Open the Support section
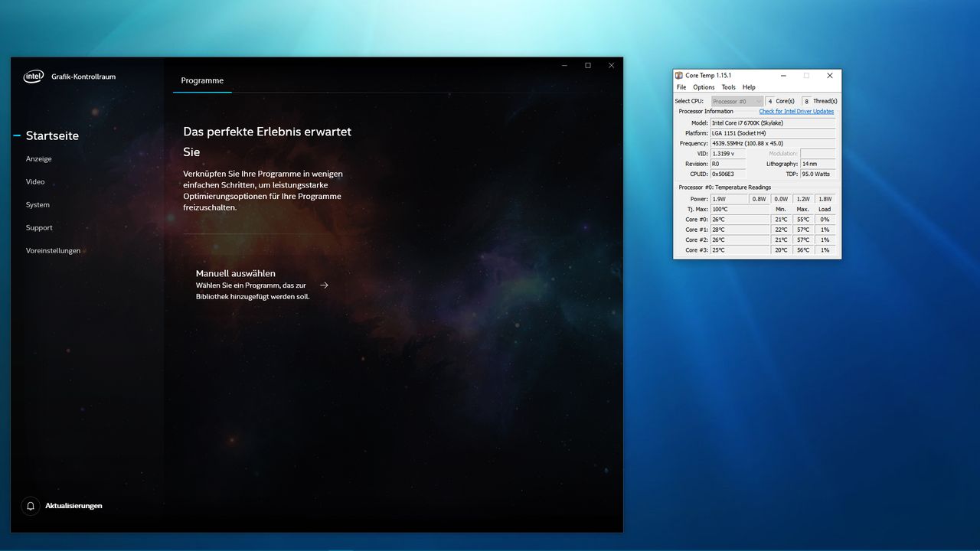980x551 pixels. click(39, 227)
